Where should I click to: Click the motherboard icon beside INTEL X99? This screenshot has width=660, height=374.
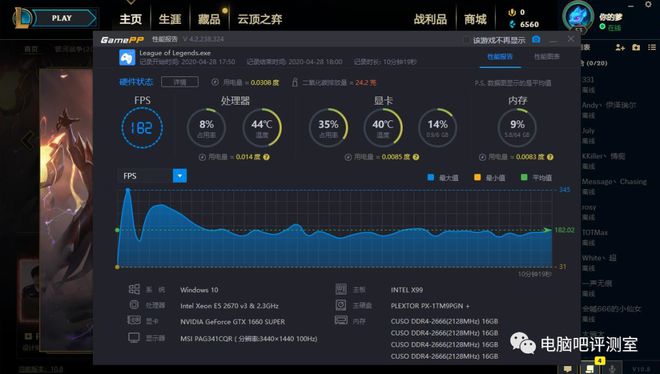pyautogui.click(x=341, y=289)
